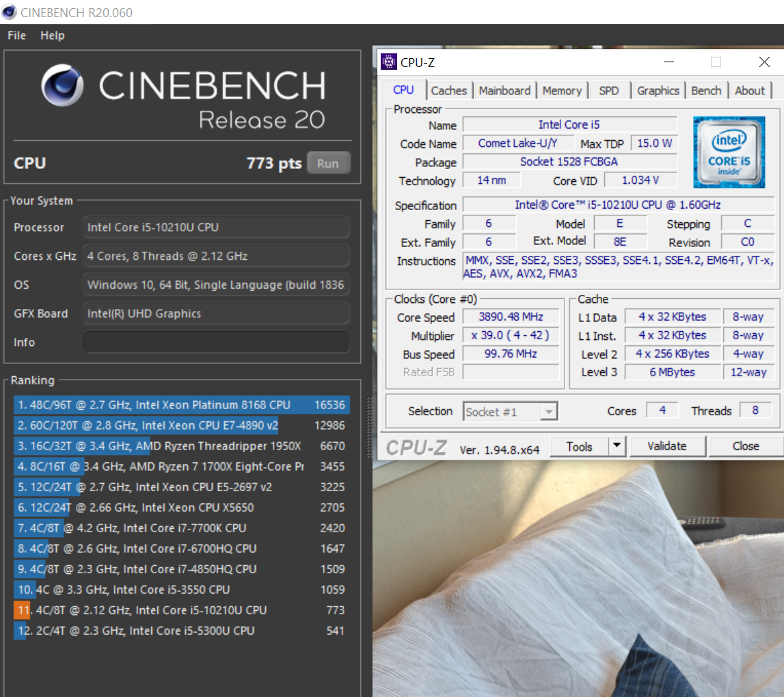Click the Intel Core i5 badge logo
This screenshot has width=784, height=697.
click(729, 152)
